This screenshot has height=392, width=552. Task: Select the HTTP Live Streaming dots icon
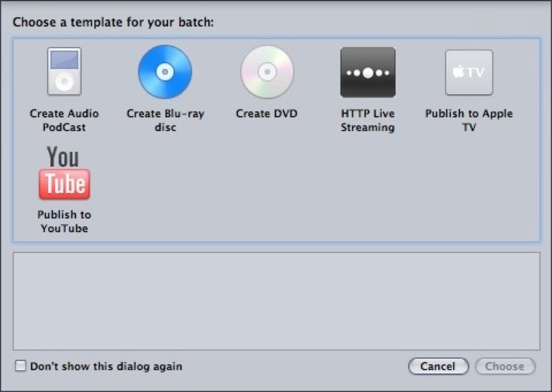[x=368, y=72]
